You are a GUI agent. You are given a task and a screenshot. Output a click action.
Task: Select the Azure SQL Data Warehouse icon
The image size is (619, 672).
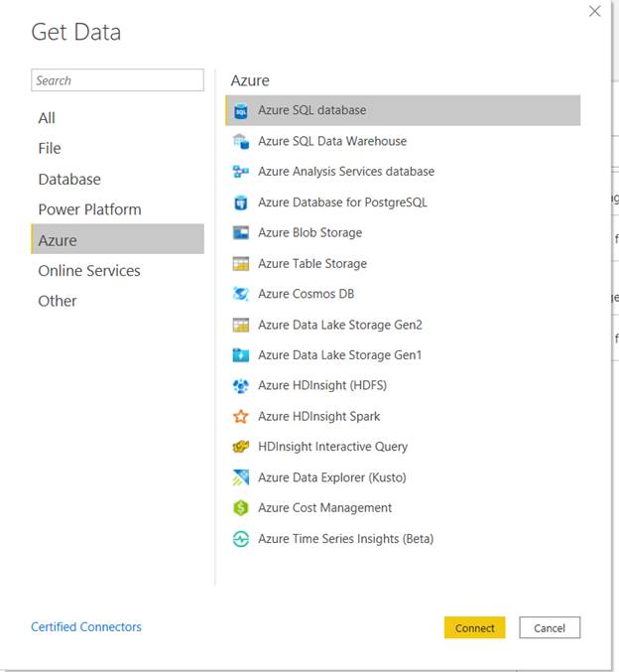click(241, 141)
